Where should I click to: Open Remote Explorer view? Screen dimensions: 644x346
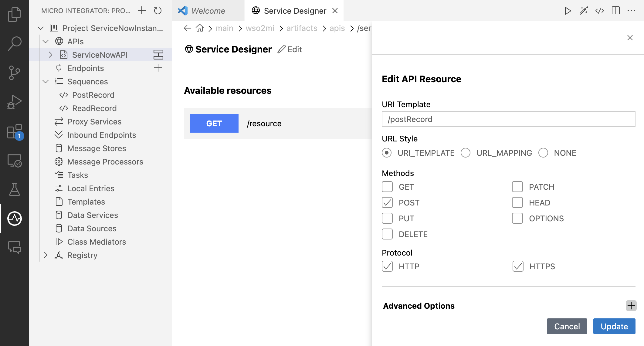tap(14, 160)
